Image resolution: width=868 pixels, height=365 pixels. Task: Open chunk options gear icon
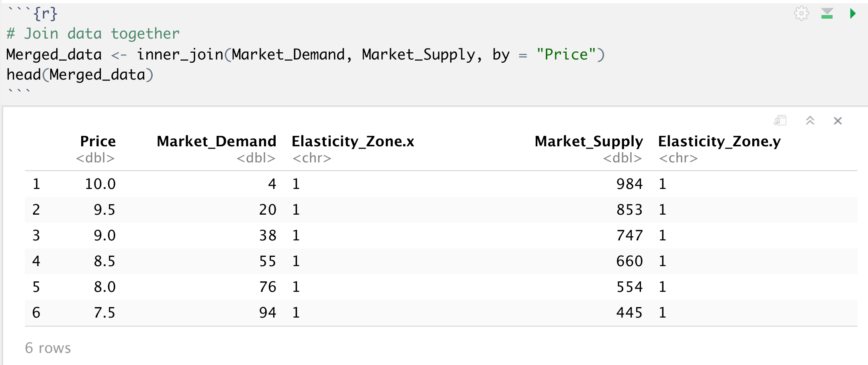(x=801, y=14)
